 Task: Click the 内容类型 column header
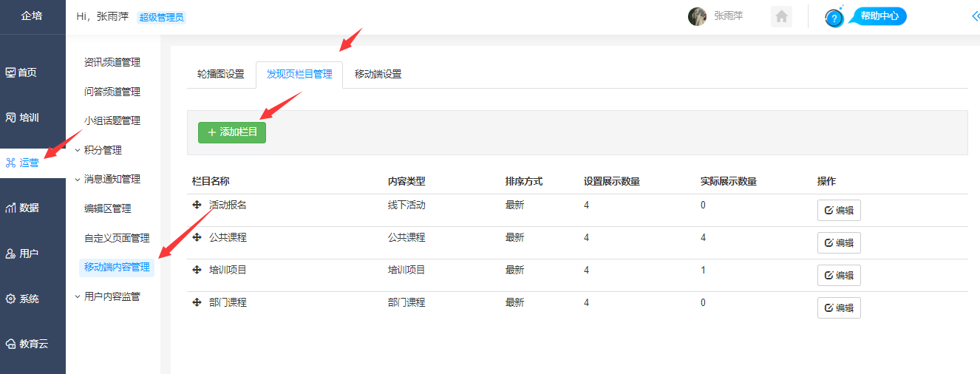(x=406, y=181)
